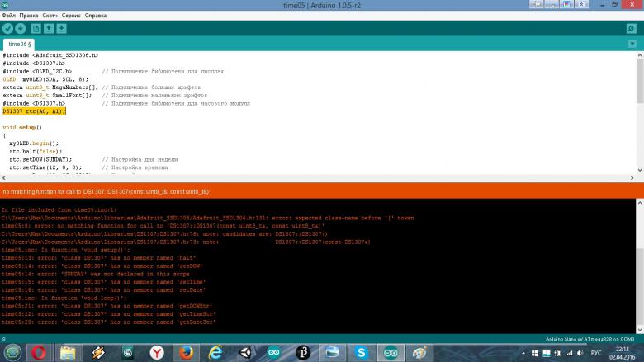Click error line mentioning member 'setTime'
This screenshot has width=644, height=362.
103,282
